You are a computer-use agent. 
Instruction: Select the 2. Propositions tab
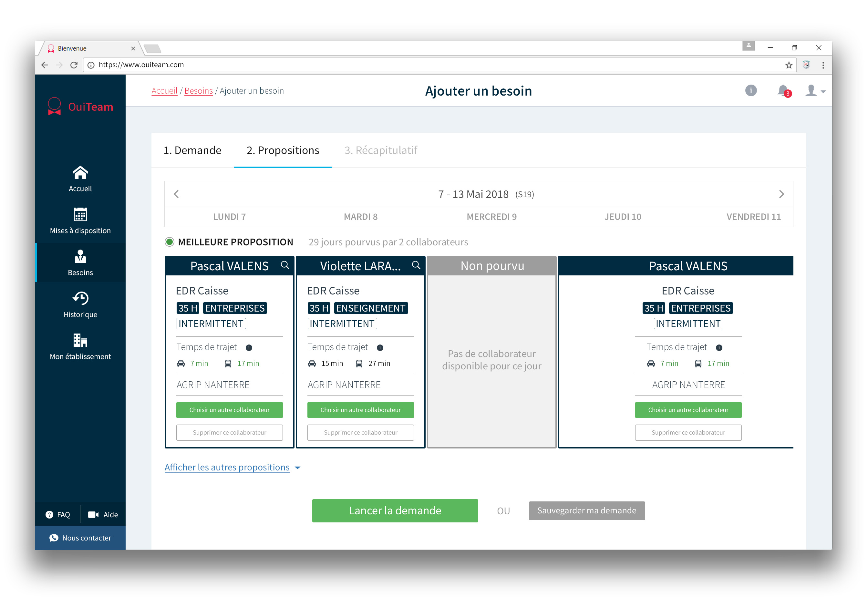click(x=283, y=150)
